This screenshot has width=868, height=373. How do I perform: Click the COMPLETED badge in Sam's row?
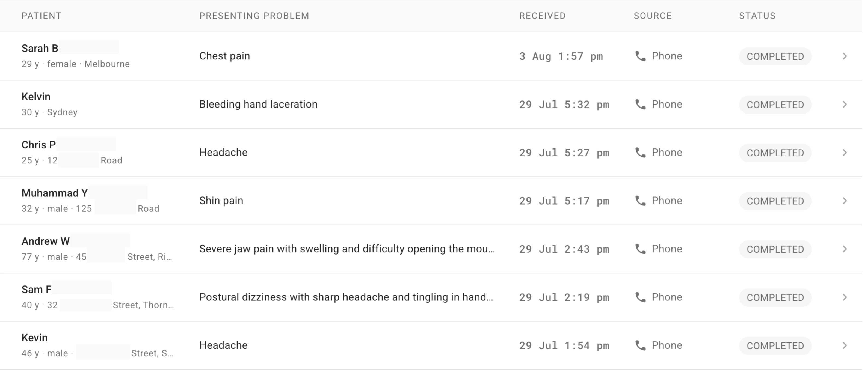point(775,298)
